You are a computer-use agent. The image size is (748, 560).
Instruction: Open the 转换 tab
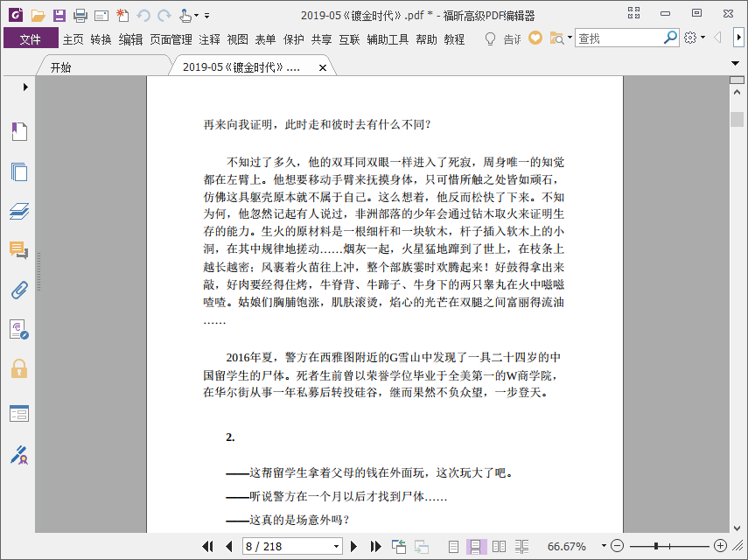[101, 39]
